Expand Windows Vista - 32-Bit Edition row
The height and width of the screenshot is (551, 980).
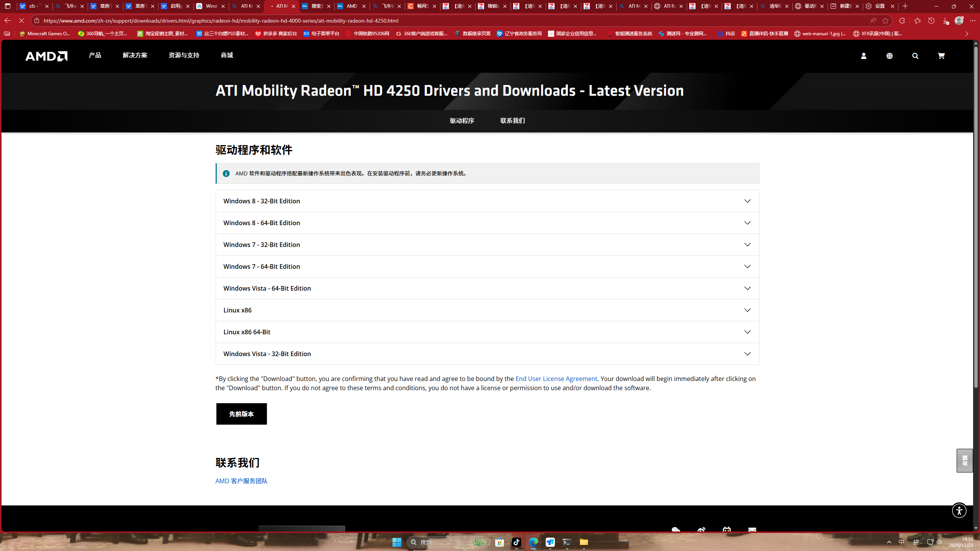coord(487,354)
